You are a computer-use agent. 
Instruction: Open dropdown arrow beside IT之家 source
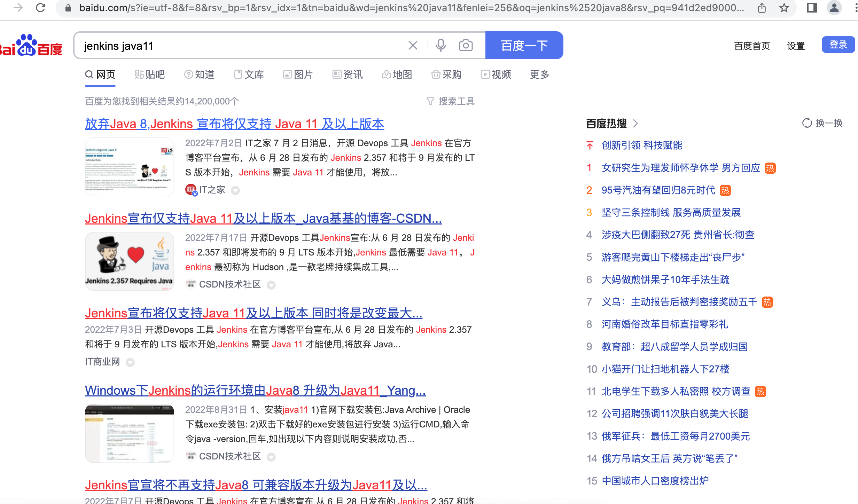point(235,190)
